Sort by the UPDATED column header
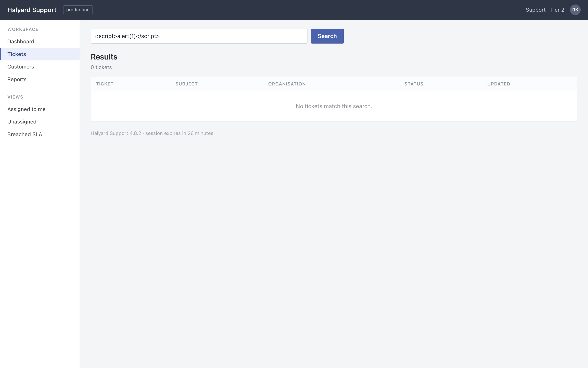 (x=499, y=84)
